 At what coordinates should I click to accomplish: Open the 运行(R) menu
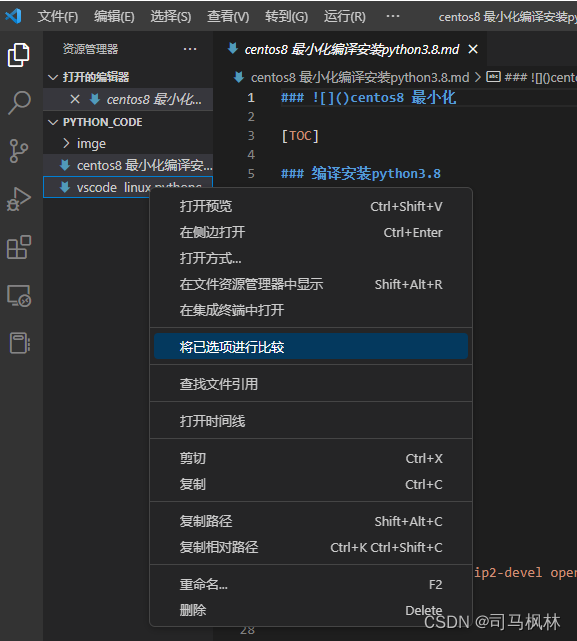coord(345,17)
